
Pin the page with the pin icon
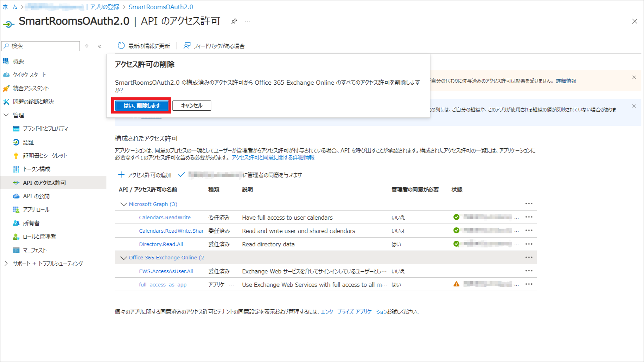(x=234, y=21)
